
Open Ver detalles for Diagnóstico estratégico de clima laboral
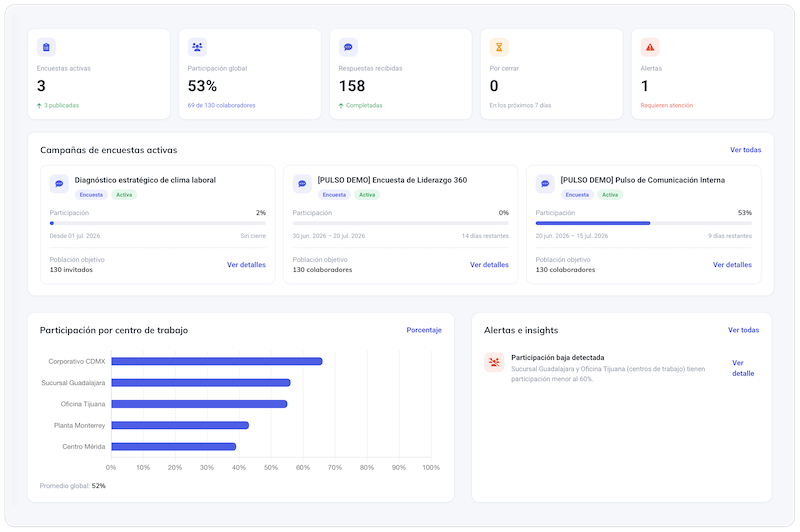(246, 265)
